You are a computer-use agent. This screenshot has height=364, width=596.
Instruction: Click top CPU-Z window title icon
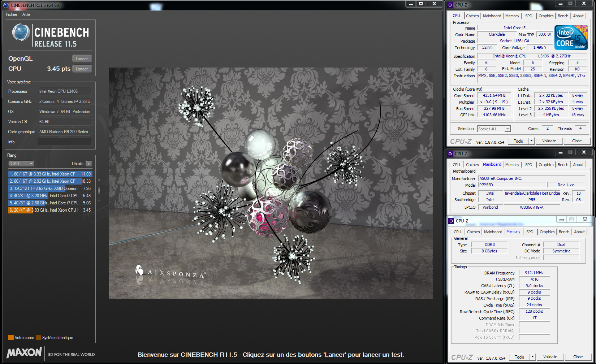click(450, 5)
